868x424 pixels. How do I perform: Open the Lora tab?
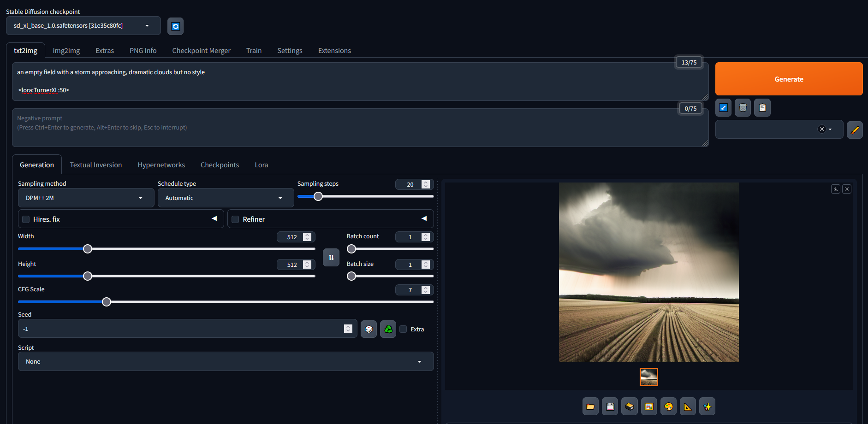(x=261, y=165)
